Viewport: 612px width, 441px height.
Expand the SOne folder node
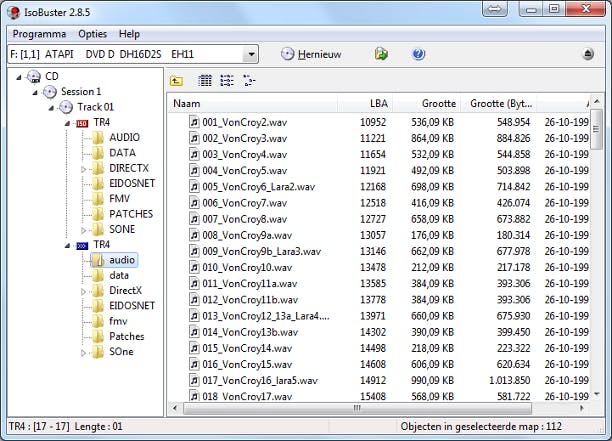(83, 353)
